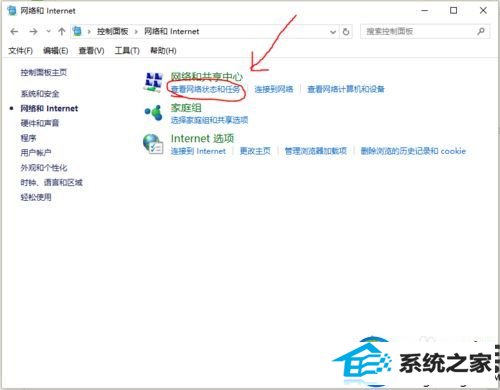Click 查看网络状态和任务 link

pyautogui.click(x=206, y=89)
